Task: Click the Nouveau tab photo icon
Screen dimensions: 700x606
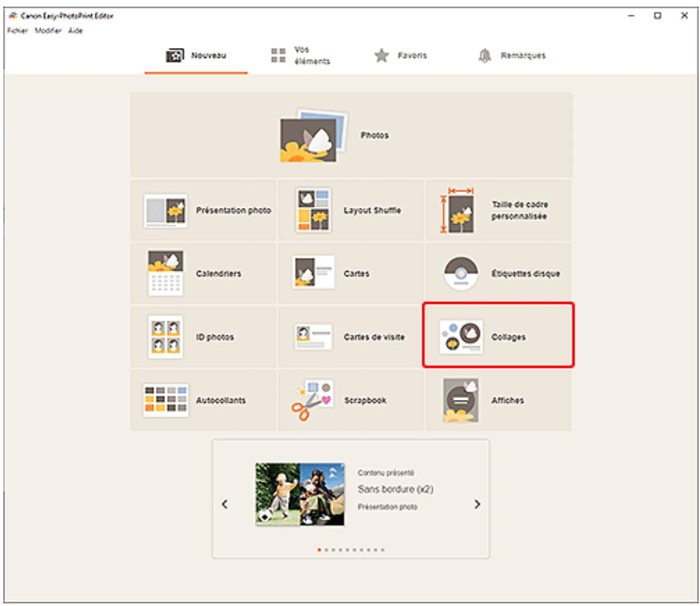Action: click(x=175, y=55)
